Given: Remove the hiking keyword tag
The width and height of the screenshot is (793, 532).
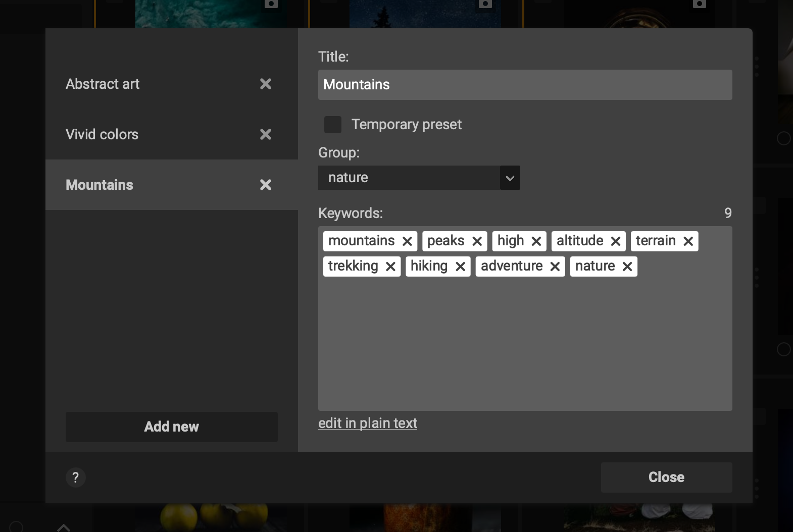Looking at the screenshot, I should click(460, 267).
